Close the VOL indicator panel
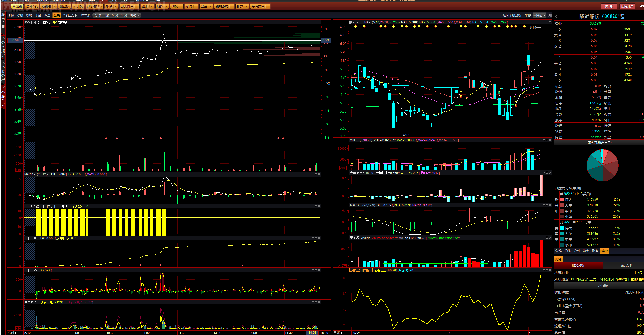The height and width of the screenshot is (335, 644). (x=550, y=140)
